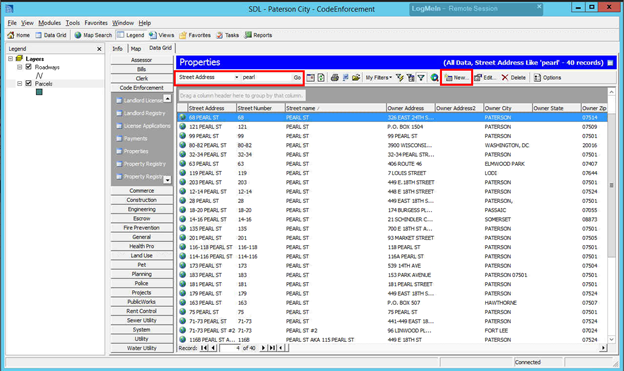The image size is (624, 371).
Task: Sort by the Owner City column header
Action: click(x=508, y=108)
